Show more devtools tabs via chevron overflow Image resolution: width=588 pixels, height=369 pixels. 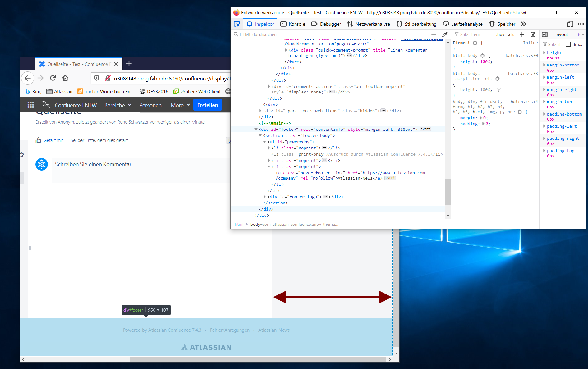pos(524,24)
